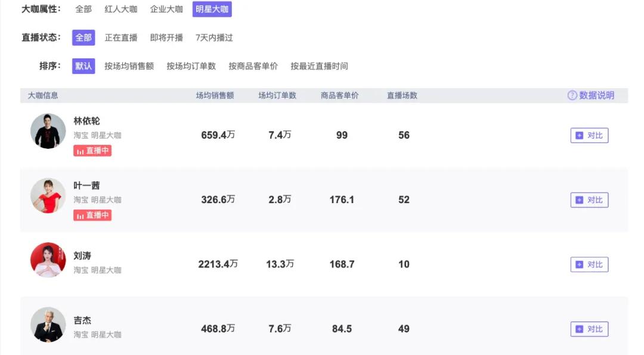This screenshot has height=355, width=644.
Task: Select 7天内播过 live status
Action: point(214,38)
